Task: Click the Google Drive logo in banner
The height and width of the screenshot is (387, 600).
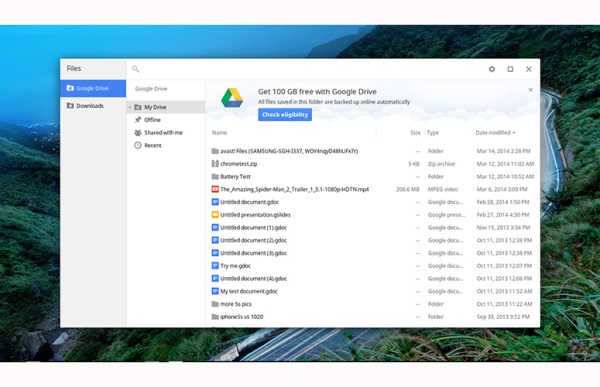Action: pyautogui.click(x=232, y=98)
